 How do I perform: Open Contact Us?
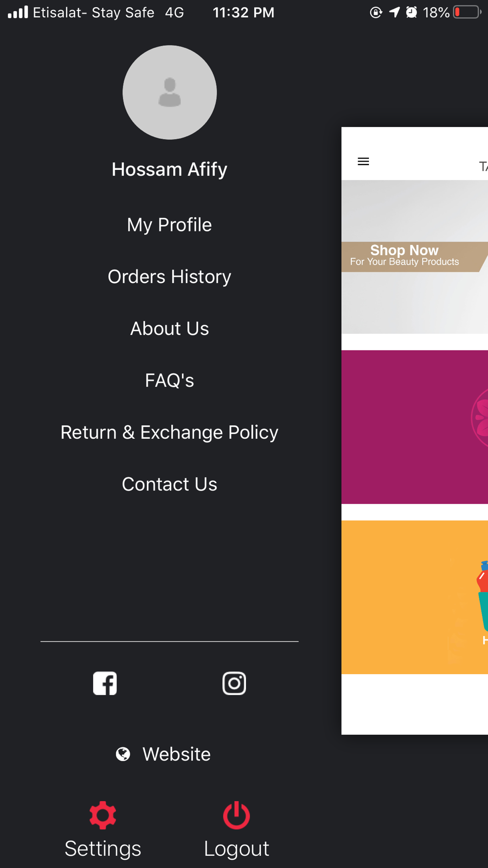[x=169, y=484]
